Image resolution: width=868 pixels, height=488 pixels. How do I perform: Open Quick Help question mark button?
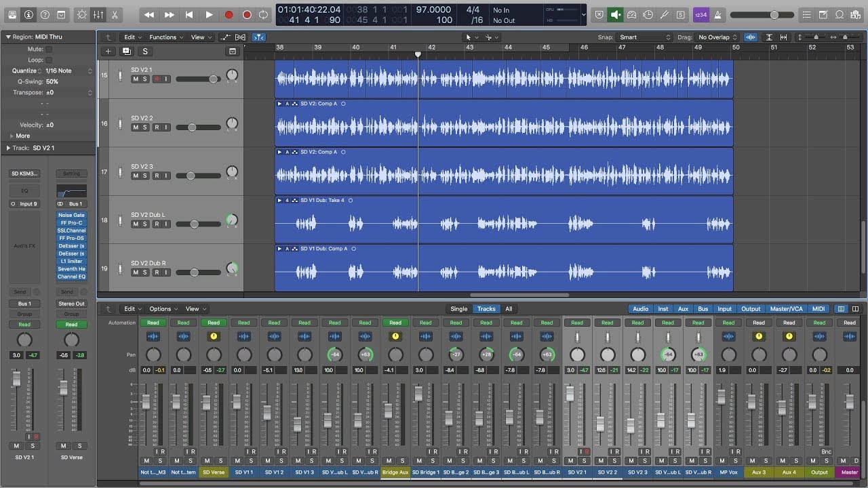point(45,14)
